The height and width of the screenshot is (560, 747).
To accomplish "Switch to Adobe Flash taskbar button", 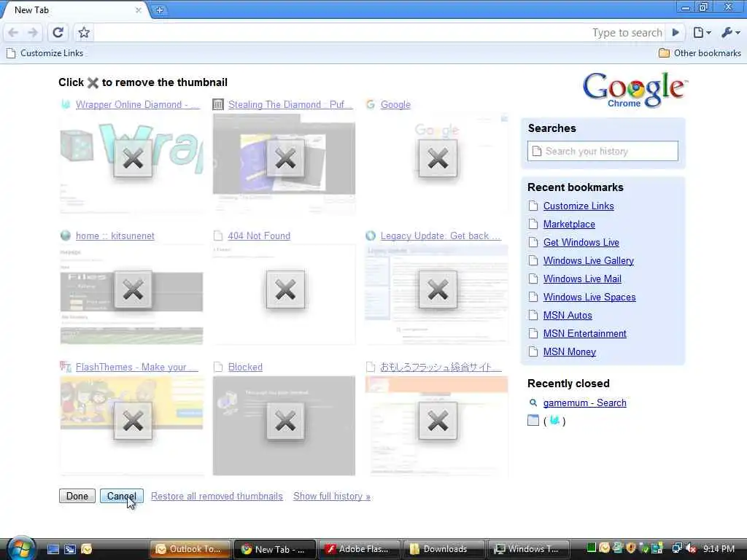I will pos(359,549).
